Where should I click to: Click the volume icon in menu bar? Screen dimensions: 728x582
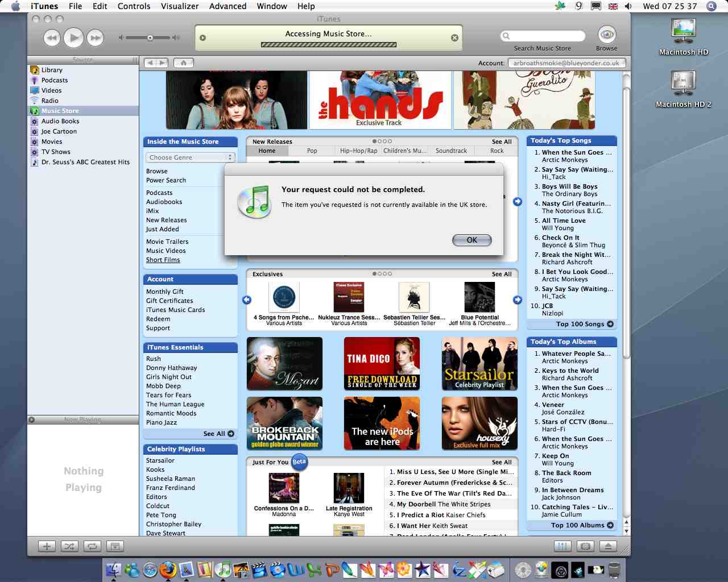pyautogui.click(x=628, y=6)
